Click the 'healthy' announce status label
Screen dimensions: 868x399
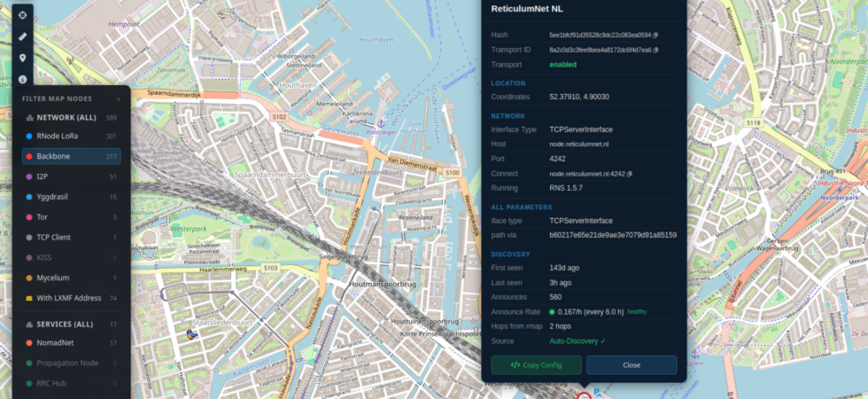click(637, 312)
